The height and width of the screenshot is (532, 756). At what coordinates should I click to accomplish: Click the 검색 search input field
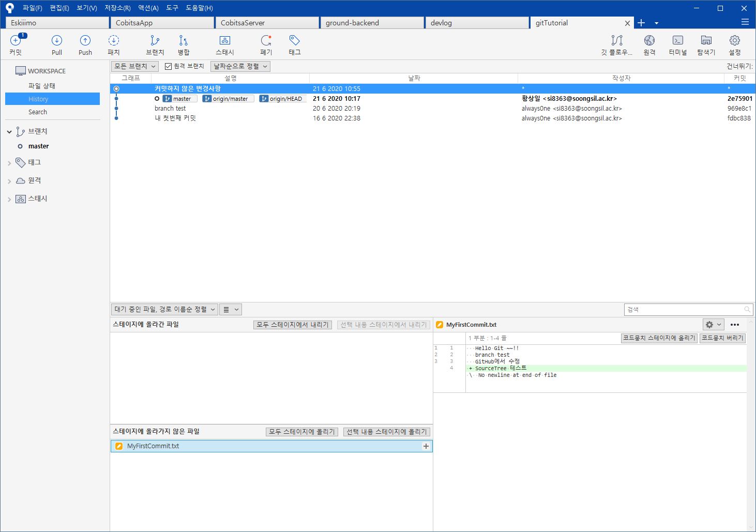(x=688, y=310)
